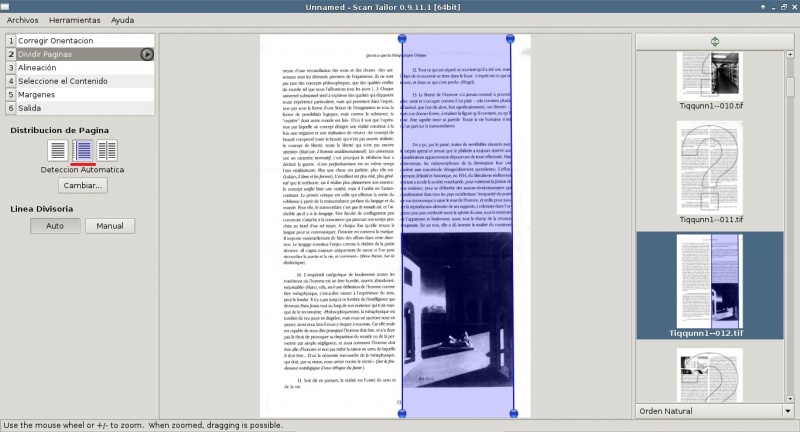Choose the two-page layout icon

pos(107,151)
